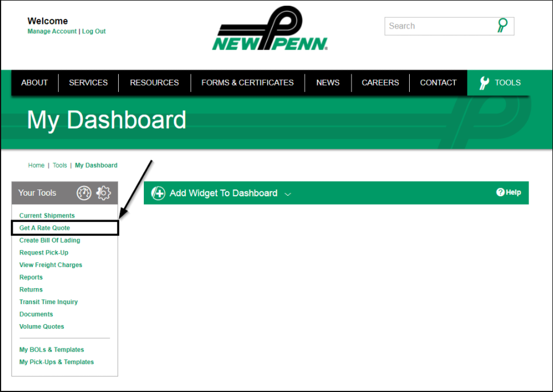Open My BOLs & Templates
553x392 pixels.
(51, 350)
